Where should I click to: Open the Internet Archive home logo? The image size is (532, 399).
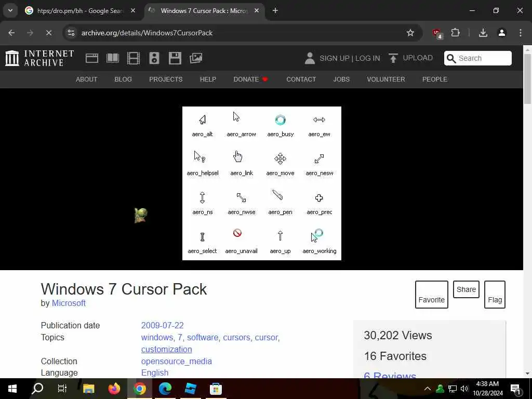(39, 58)
